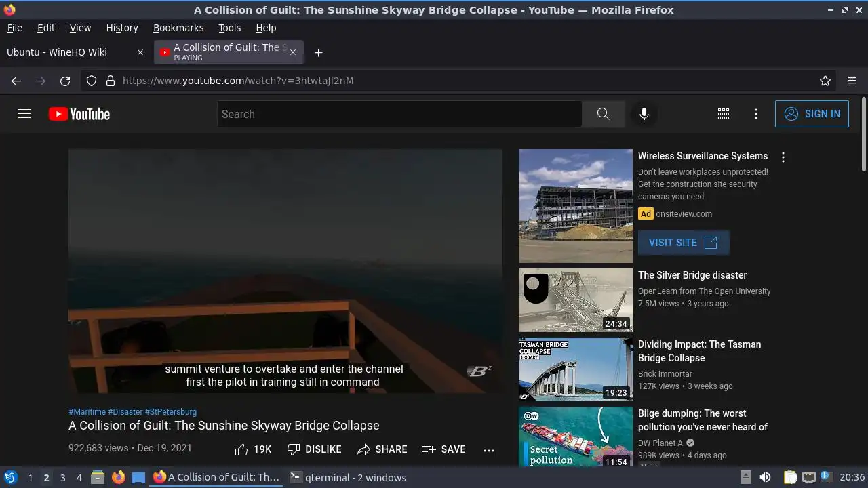Click the #StPetersburg hashtag

point(171,411)
